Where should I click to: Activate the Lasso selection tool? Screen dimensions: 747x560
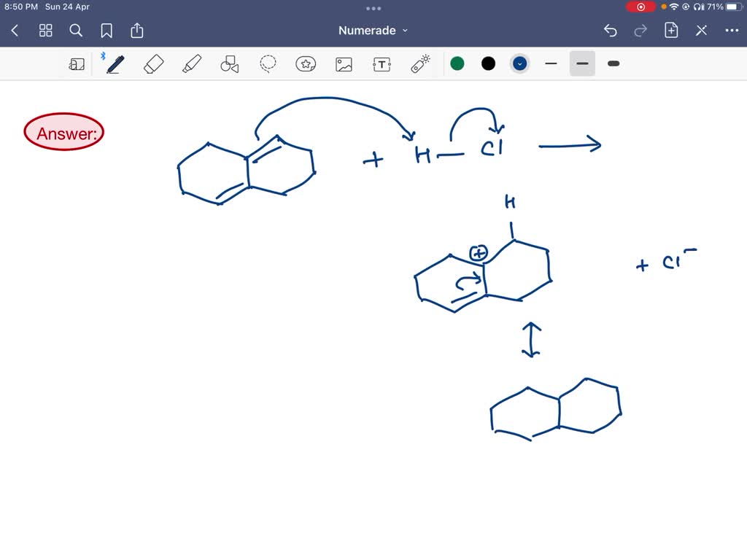pyautogui.click(x=268, y=63)
